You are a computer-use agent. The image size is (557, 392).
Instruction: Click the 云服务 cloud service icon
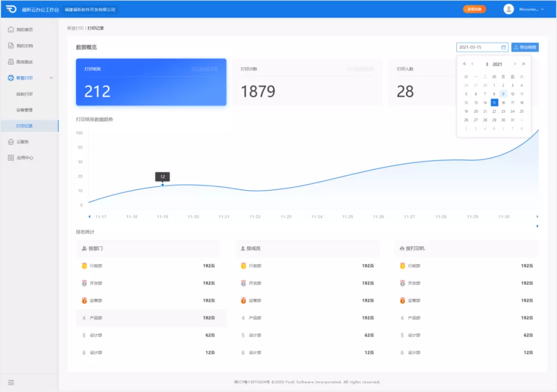11,142
